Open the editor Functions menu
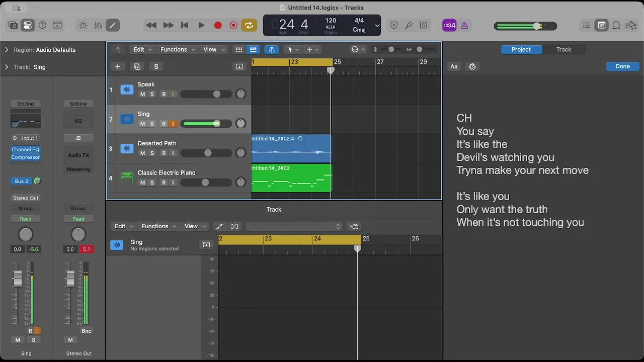Image resolution: width=644 pixels, height=362 pixels. (x=158, y=226)
